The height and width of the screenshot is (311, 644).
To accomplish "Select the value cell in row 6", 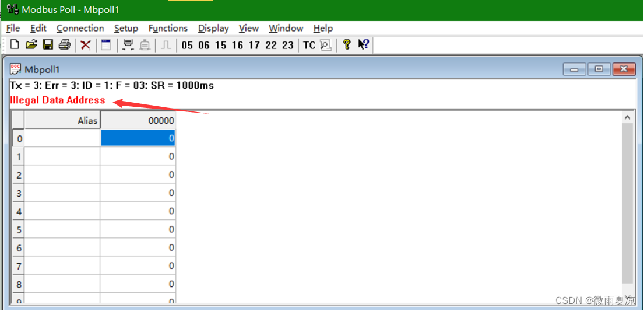I will point(138,247).
